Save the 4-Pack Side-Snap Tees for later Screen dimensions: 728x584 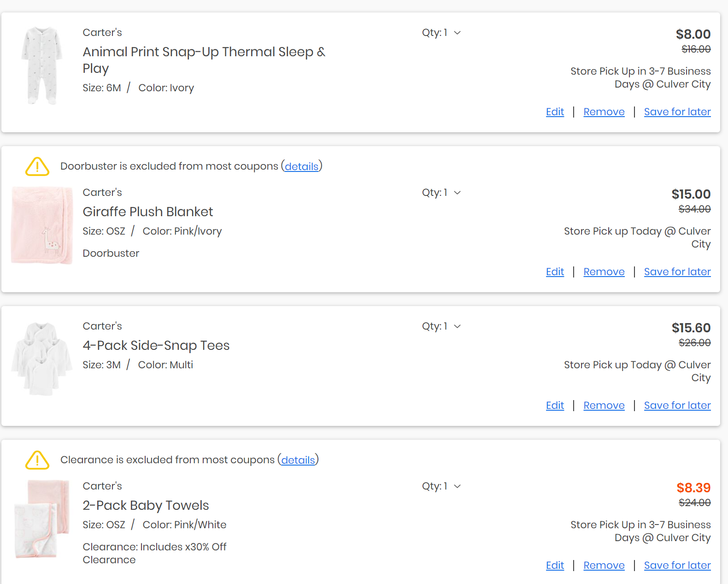(x=677, y=406)
